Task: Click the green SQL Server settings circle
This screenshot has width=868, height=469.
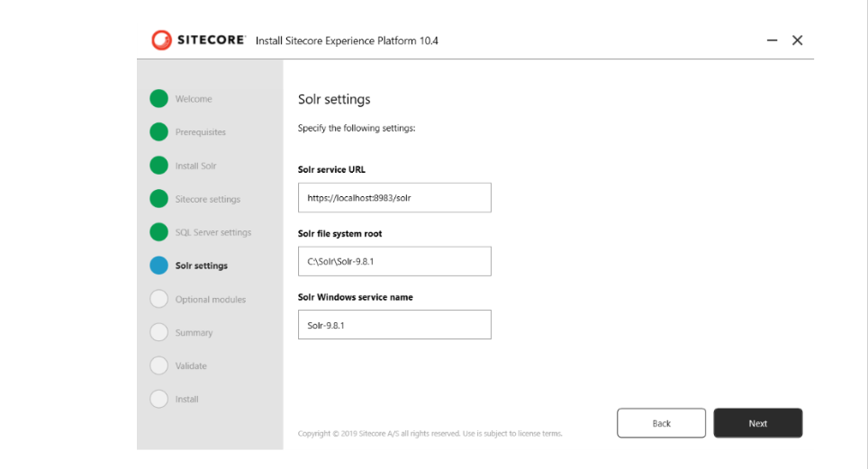Action: 158,231
